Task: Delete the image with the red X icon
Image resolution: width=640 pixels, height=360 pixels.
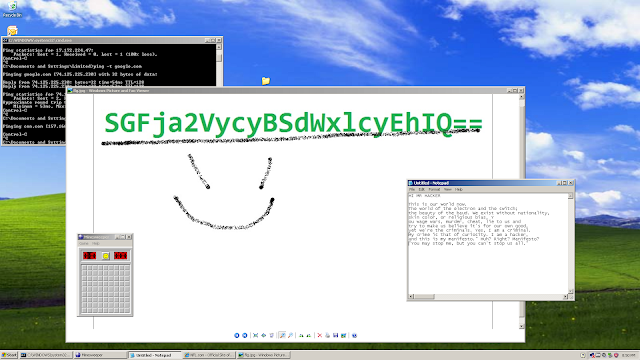Action: click(320, 336)
